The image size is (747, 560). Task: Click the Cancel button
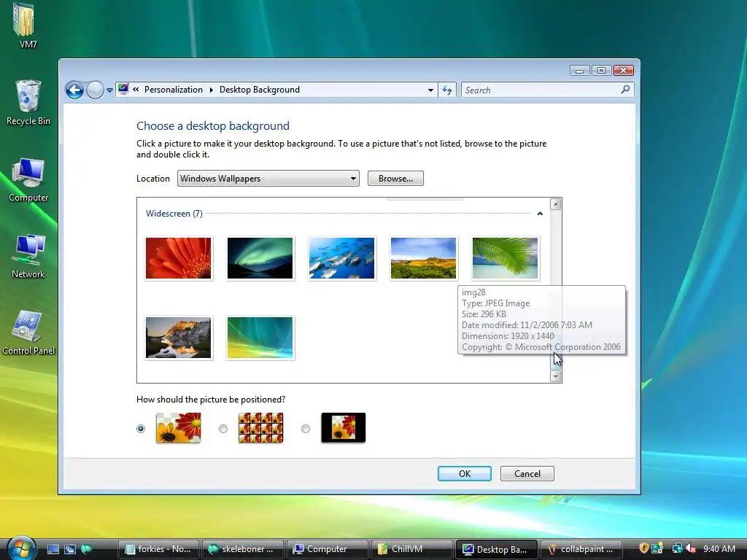tap(527, 474)
